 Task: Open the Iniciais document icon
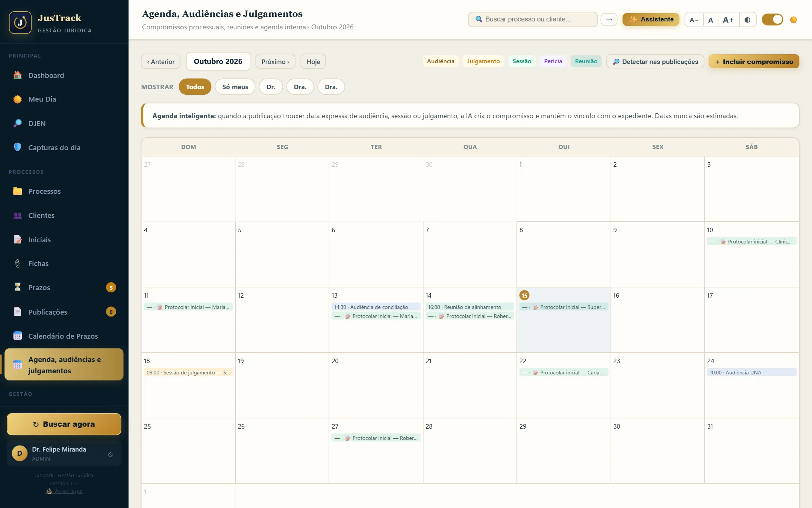pyautogui.click(x=18, y=239)
